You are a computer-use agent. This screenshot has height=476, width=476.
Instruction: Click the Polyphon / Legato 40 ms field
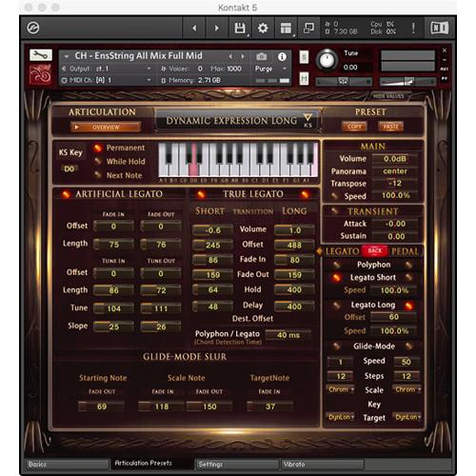point(288,335)
